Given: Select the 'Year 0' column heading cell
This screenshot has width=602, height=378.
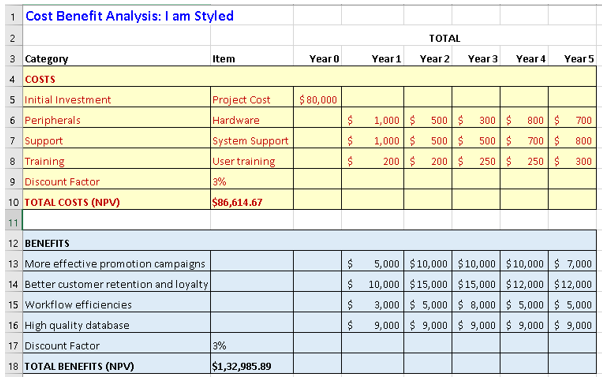Looking at the screenshot, I should (x=318, y=59).
